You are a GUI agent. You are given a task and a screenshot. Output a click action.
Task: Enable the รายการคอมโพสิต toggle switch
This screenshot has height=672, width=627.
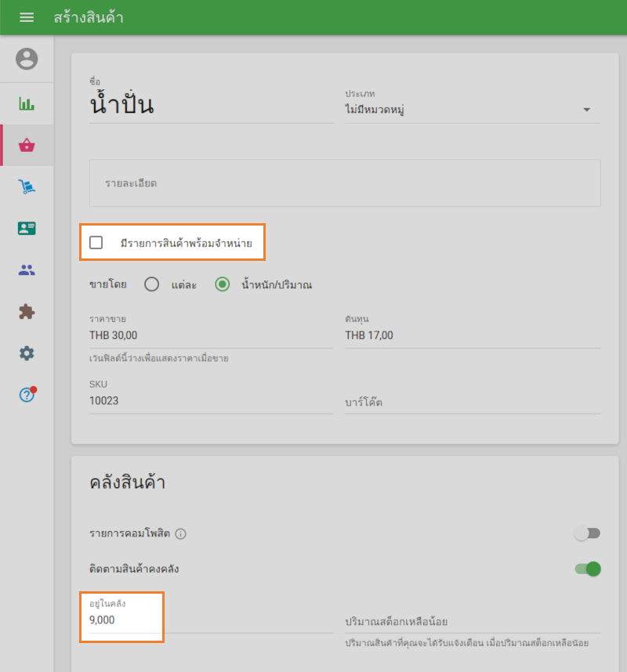point(587,533)
